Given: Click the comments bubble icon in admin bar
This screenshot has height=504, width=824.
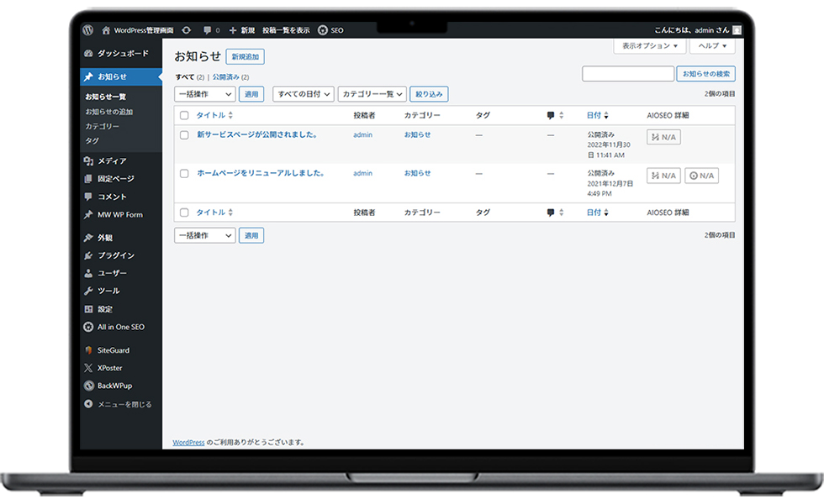Looking at the screenshot, I should pos(208,29).
